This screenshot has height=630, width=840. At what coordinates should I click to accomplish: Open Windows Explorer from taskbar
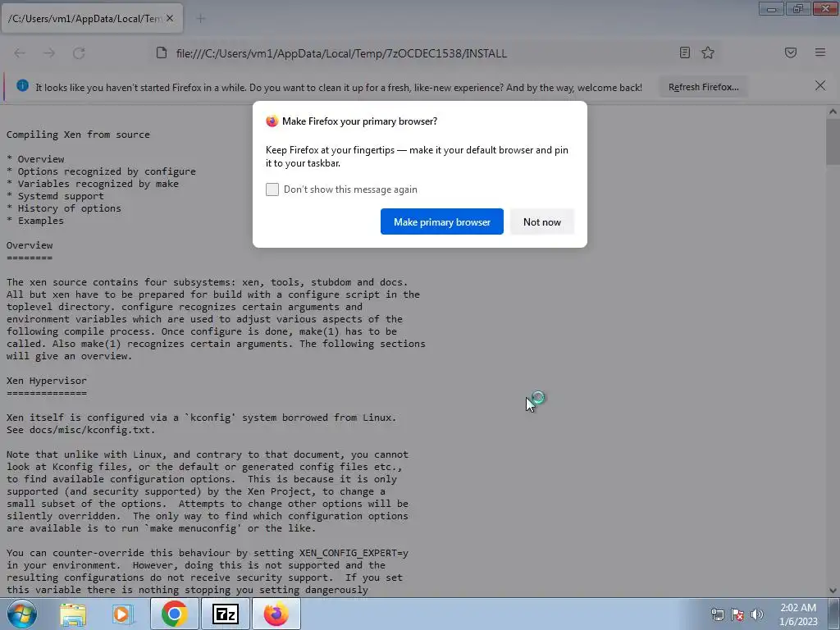[73, 614]
